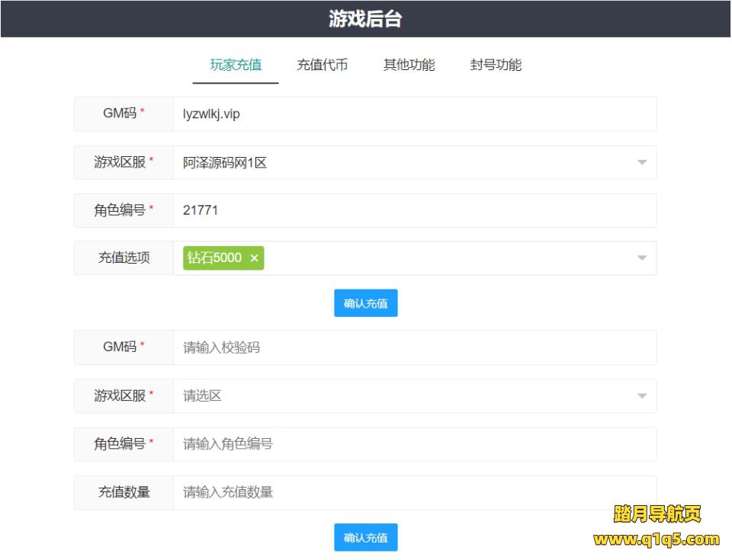Select the 封号功能 tab
Screen dimensions: 732x560
coord(496,65)
